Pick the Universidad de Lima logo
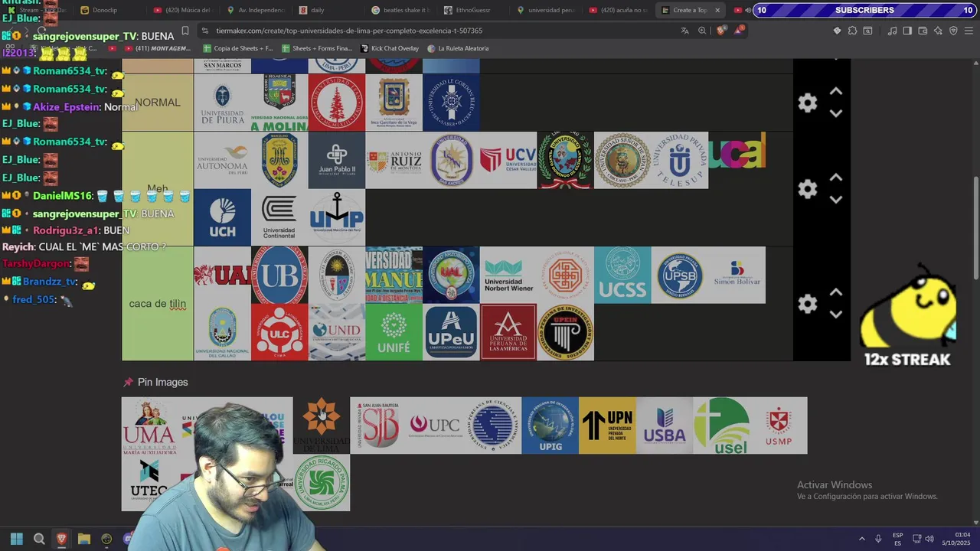Image resolution: width=980 pixels, height=551 pixels. coord(322,425)
